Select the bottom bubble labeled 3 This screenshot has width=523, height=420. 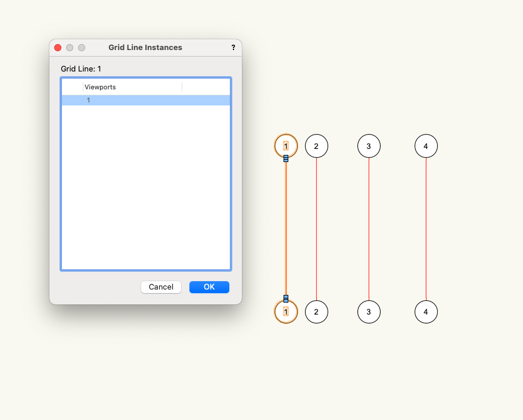pos(369,312)
